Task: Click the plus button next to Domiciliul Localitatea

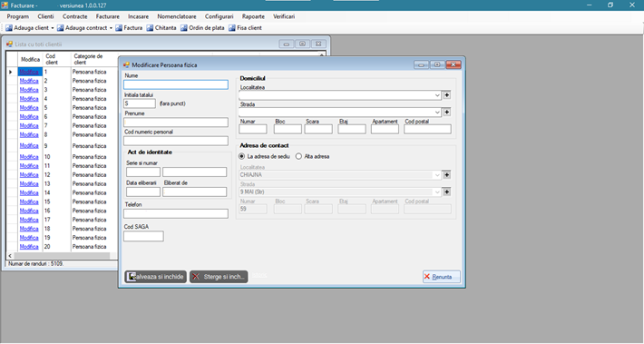Action: (x=447, y=95)
